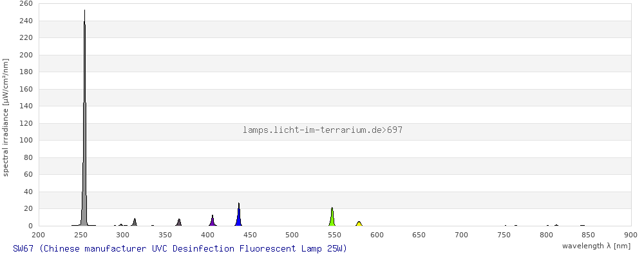Click the purple peak near 405 nm
644x258 pixels.
click(212, 221)
